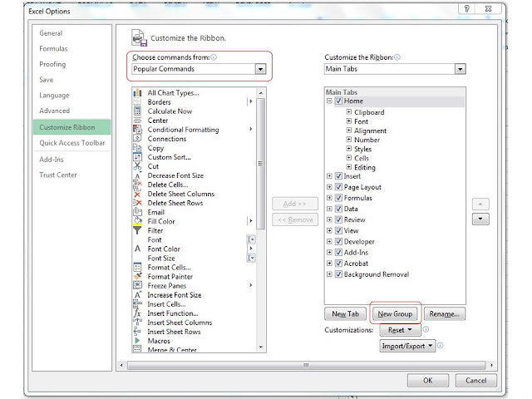532x399 pixels.
Task: Click the Rename button
Action: point(444,314)
